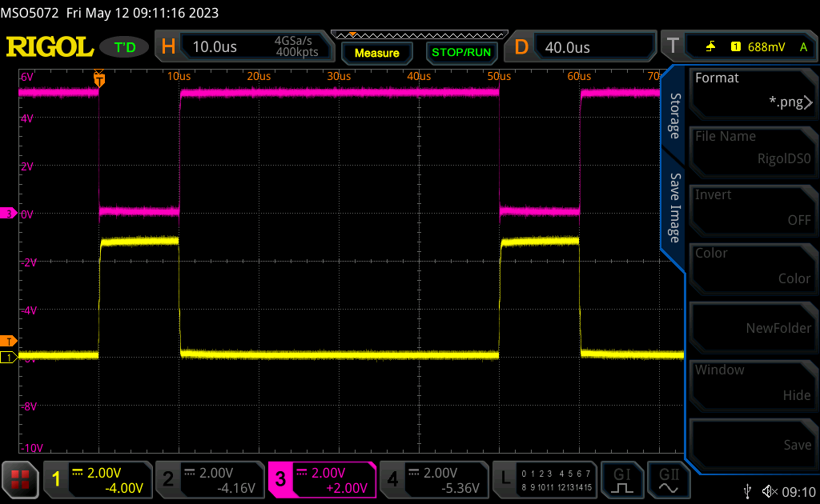Click the -10V voltage axis label

[x=32, y=447]
